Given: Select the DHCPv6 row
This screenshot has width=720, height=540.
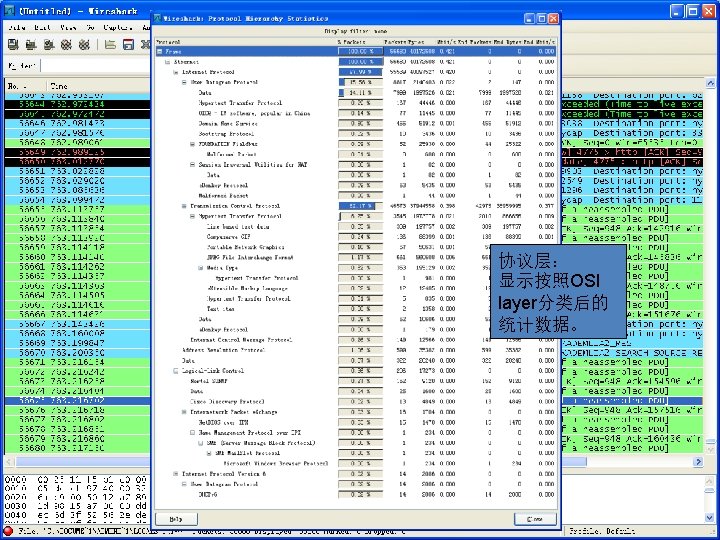Looking at the screenshot, I should [356, 494].
